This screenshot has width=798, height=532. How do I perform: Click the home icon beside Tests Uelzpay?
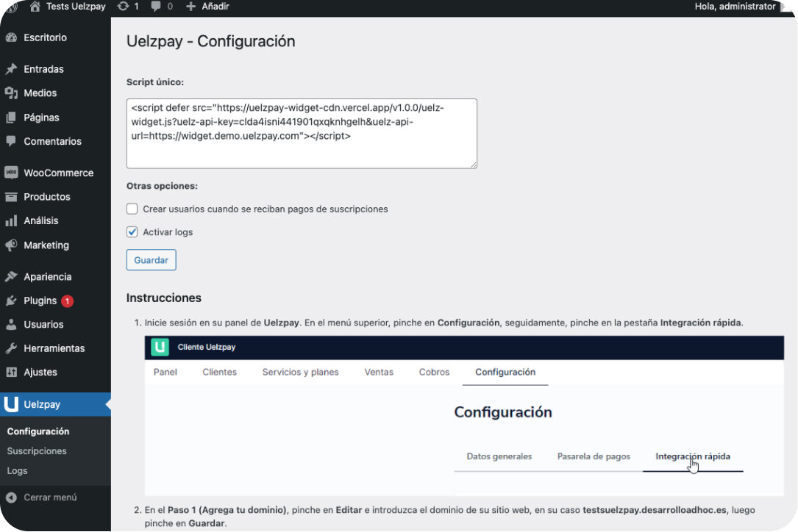click(35, 7)
